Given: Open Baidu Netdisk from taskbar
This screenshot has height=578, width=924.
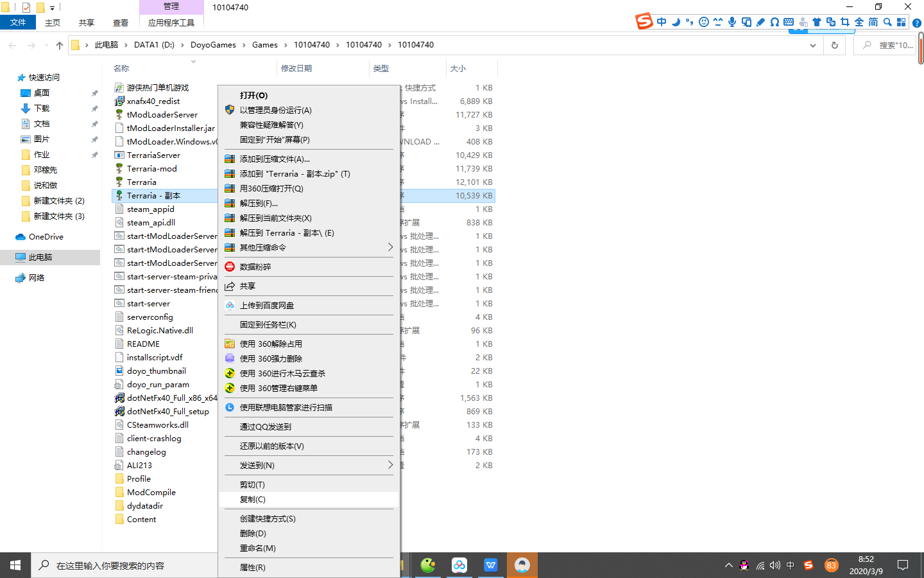Looking at the screenshot, I should (x=459, y=565).
